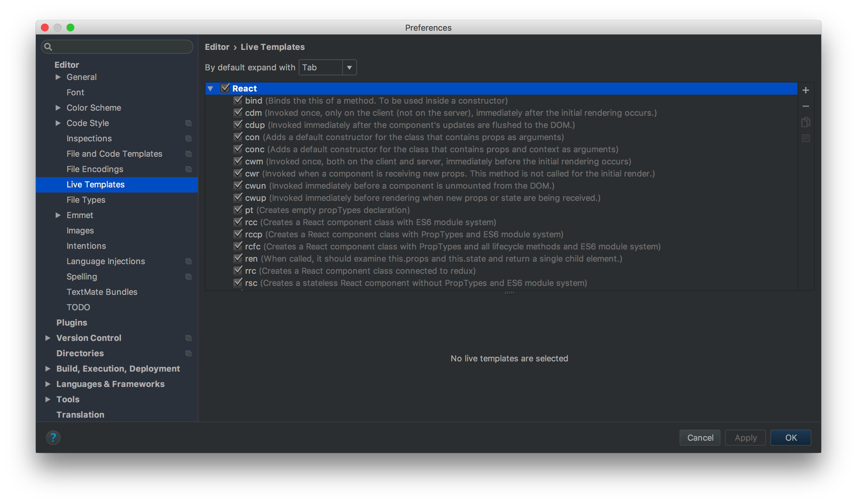This screenshot has width=857, height=504.
Task: Click the OK button
Action: 790,437
